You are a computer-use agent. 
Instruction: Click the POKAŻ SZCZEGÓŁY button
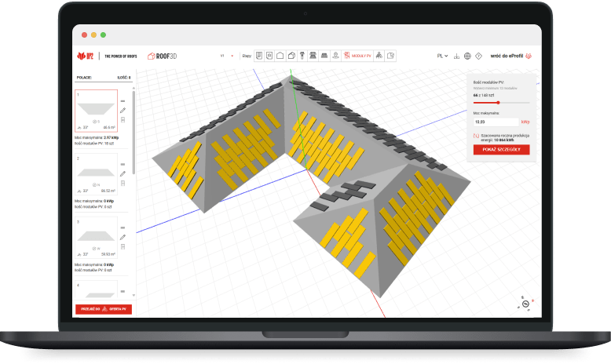[x=501, y=149]
